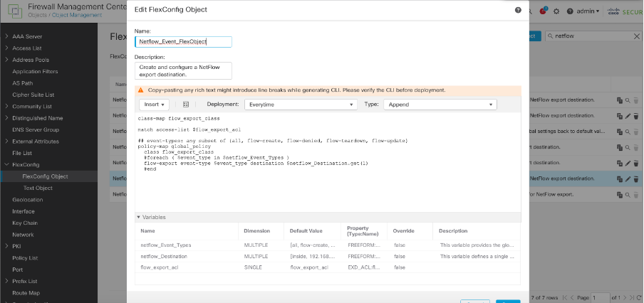Select the netflow_Event_Types variable row
Viewport: 644px width, 303px height.
pos(328,245)
